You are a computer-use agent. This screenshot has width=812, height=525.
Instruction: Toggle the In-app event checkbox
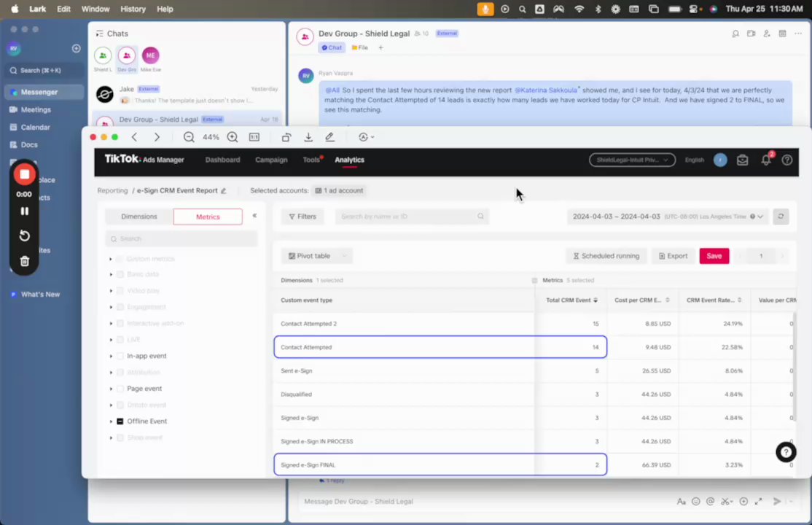(120, 356)
